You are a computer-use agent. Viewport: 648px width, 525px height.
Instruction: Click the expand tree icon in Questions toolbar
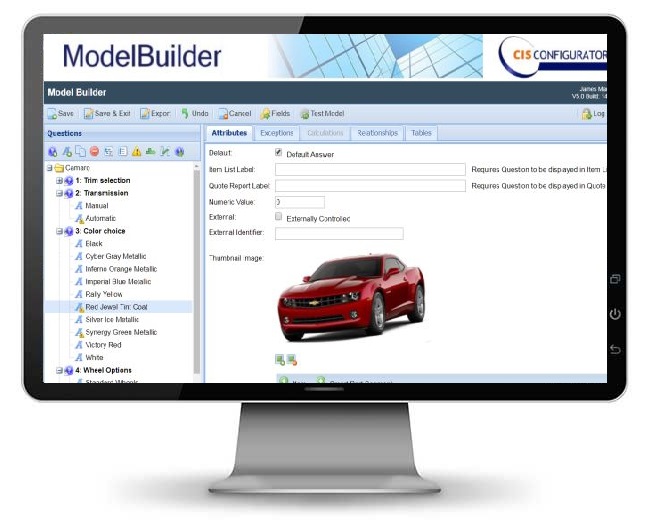108,152
